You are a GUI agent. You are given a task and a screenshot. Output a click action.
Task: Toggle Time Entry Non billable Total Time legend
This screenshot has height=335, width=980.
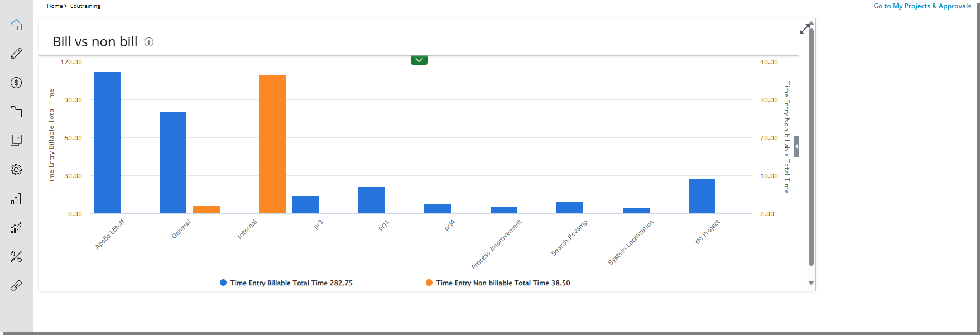[498, 283]
